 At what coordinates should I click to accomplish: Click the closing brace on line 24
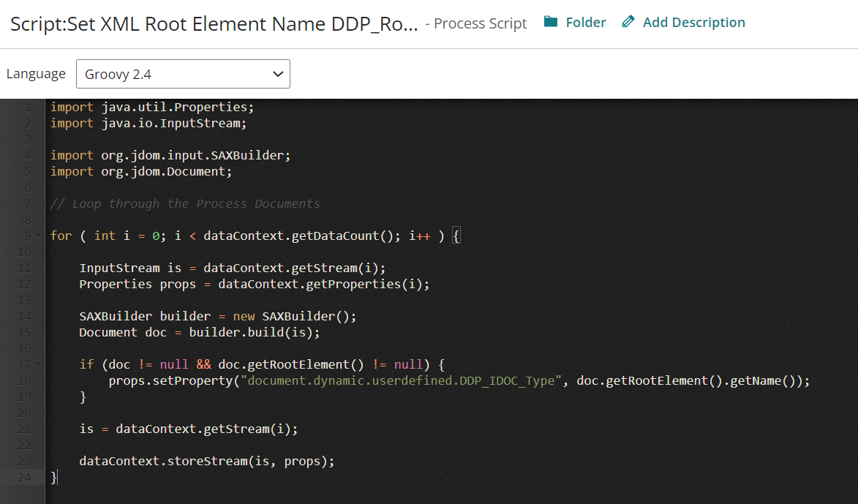pyautogui.click(x=53, y=476)
